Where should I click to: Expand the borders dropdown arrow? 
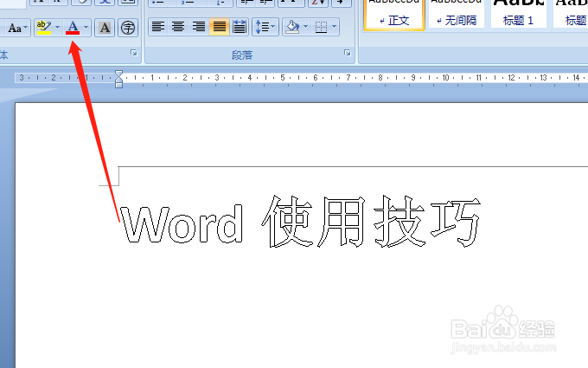point(334,27)
